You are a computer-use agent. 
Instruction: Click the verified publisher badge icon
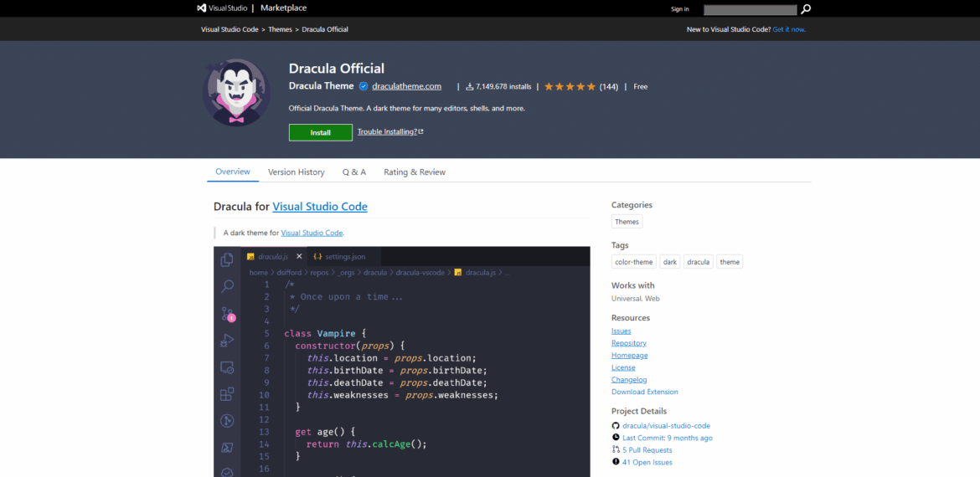point(364,86)
